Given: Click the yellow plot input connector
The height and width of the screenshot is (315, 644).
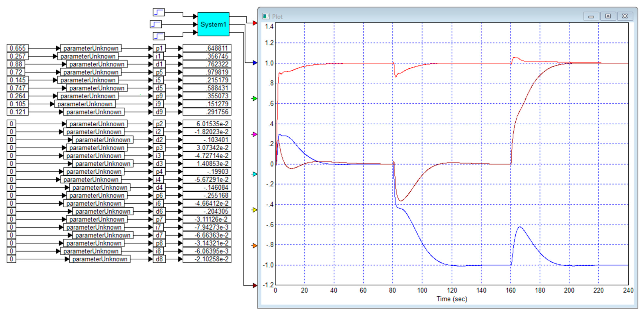Looking at the screenshot, I should click(255, 210).
